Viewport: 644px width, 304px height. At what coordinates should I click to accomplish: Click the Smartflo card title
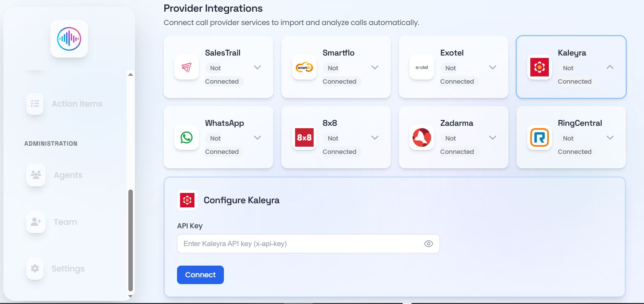339,53
